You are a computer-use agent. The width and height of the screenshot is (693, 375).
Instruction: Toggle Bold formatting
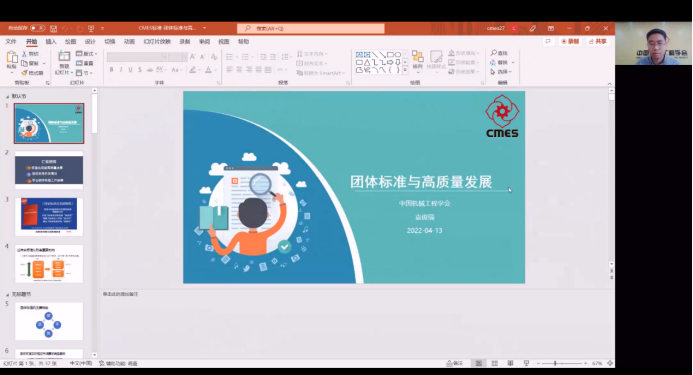click(x=111, y=69)
